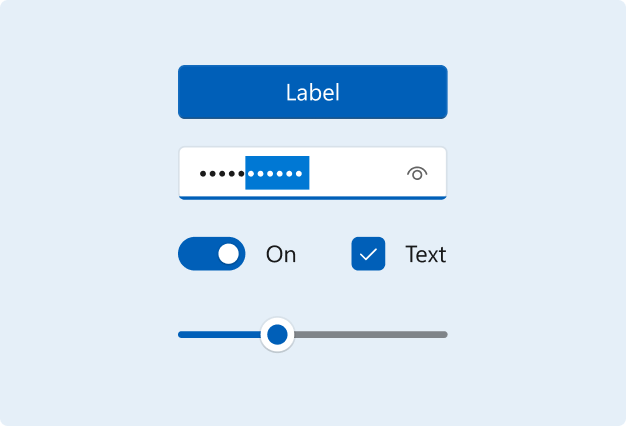
Task: Click the highlighted selection in the password field
Action: [x=277, y=173]
